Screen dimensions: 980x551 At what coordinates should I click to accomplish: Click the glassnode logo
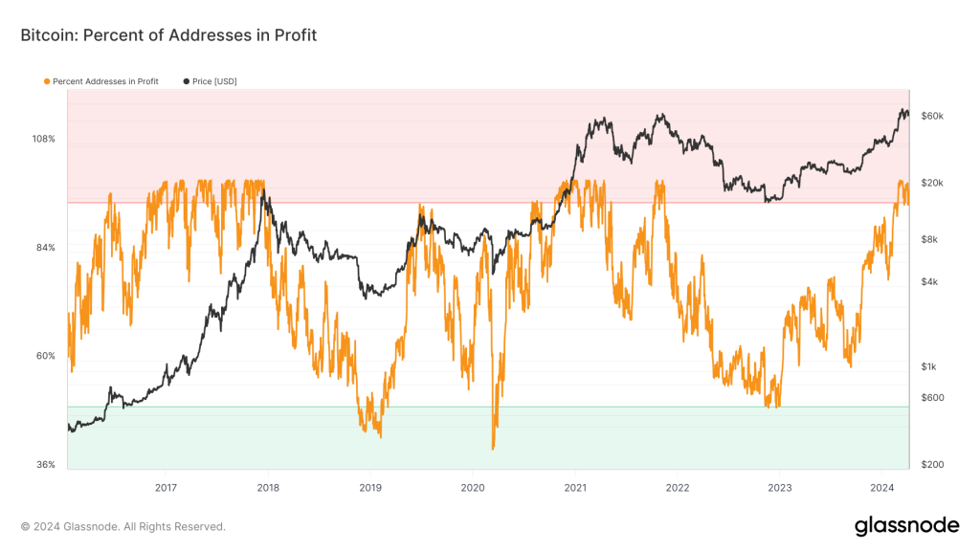point(905,525)
